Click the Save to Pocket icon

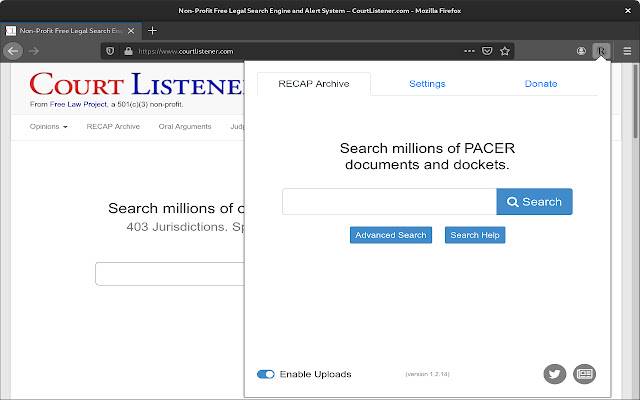coord(487,50)
